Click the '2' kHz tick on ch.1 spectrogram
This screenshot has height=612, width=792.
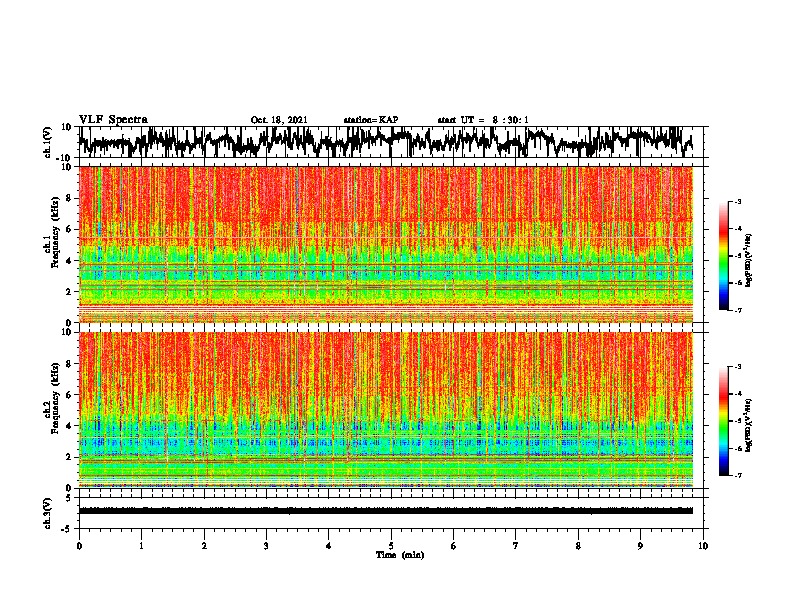click(x=69, y=291)
